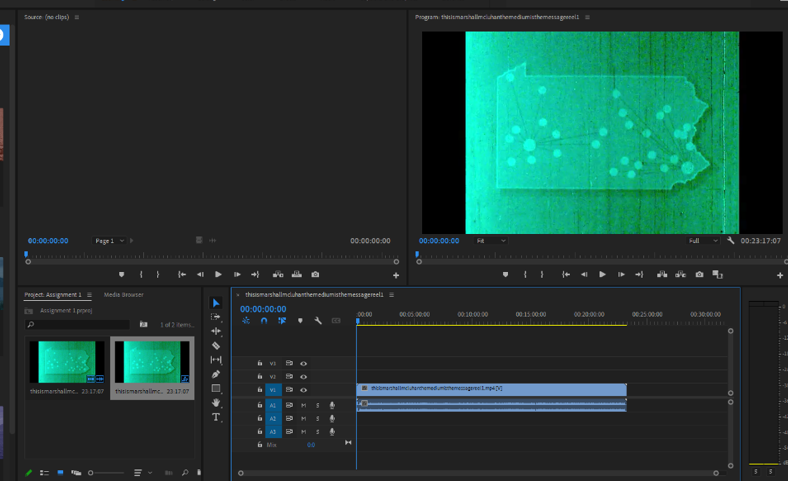Hide video track V2 with eye icon
The image size is (788, 481).
coord(303,377)
